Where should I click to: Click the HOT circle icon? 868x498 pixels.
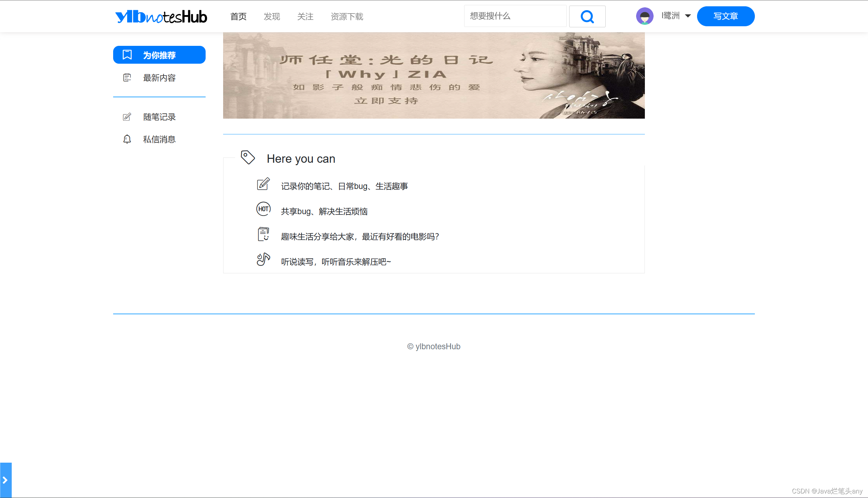(x=263, y=209)
